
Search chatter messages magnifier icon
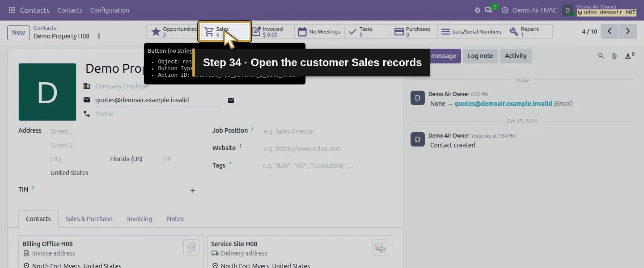pyautogui.click(x=601, y=56)
